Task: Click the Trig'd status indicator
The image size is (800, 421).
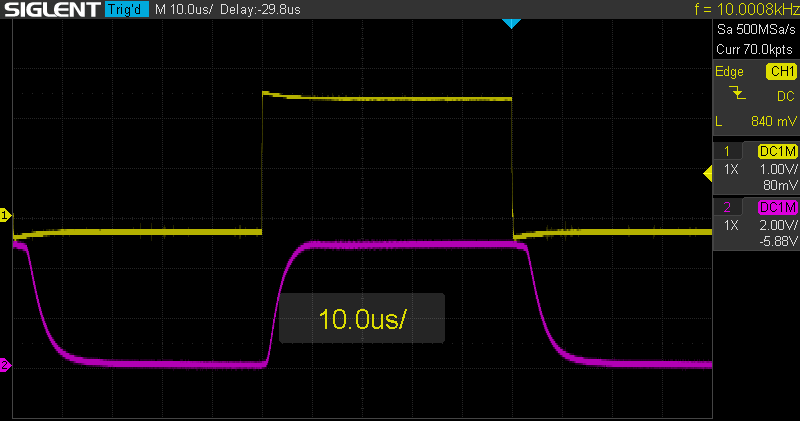Action: 127,9
